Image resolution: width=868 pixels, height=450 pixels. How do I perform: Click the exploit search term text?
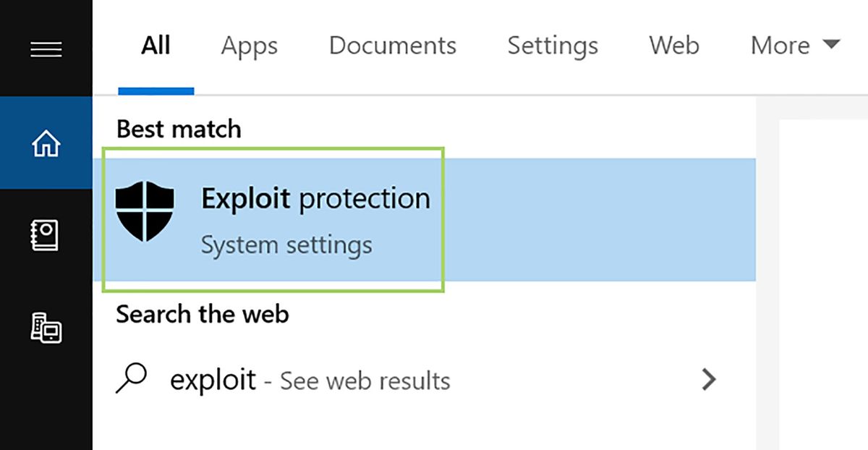(213, 379)
